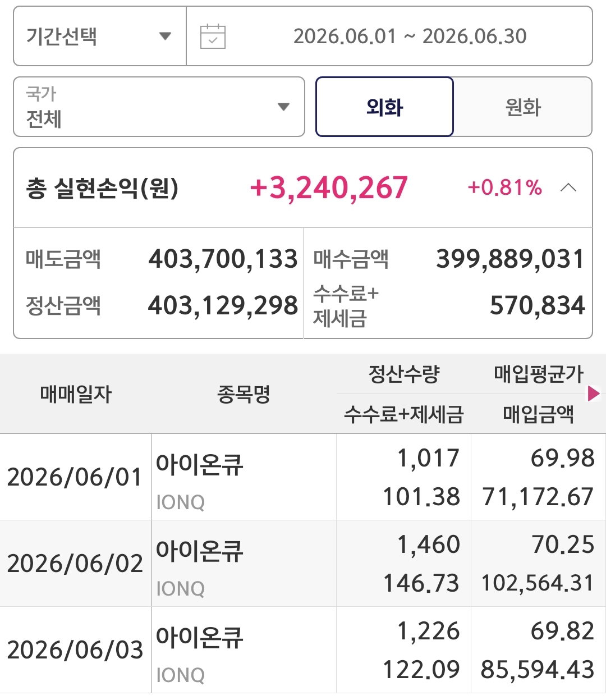Click the 매입금액 column header
Viewport: 606px width, 700px height.
click(x=539, y=414)
